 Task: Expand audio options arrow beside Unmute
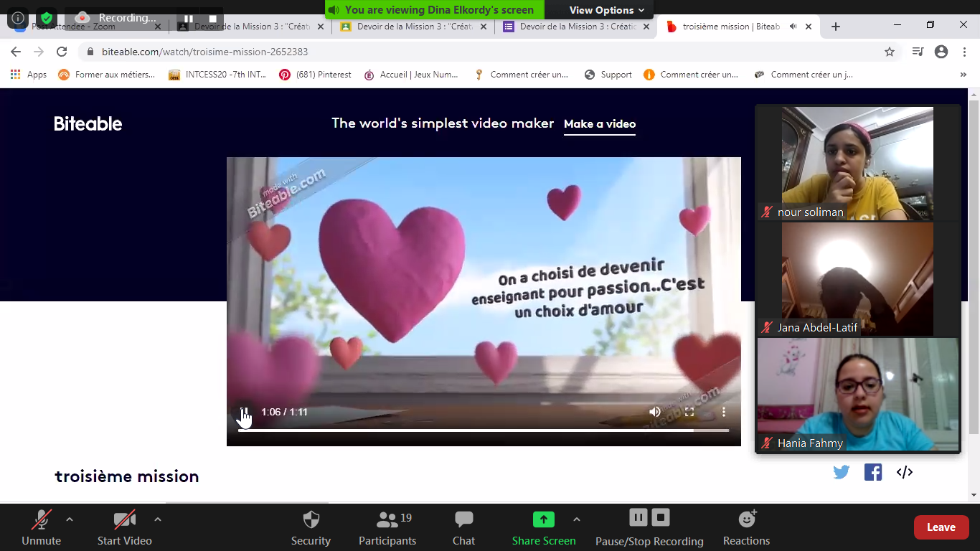[x=70, y=519]
